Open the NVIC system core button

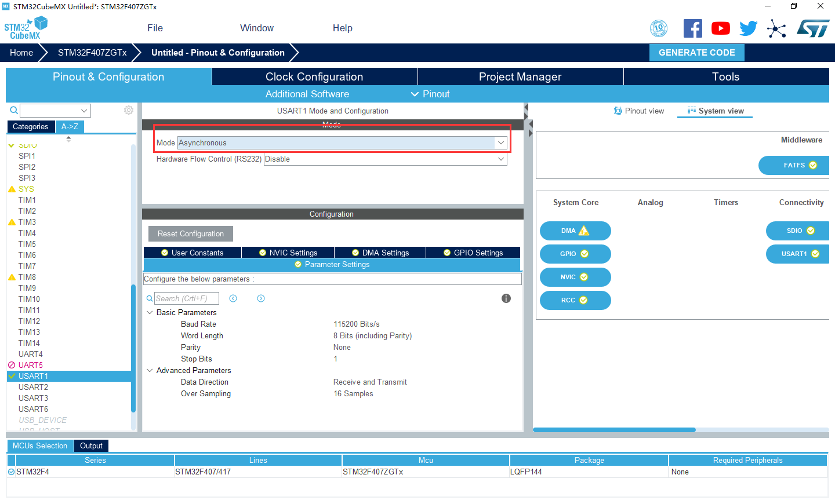[575, 277]
